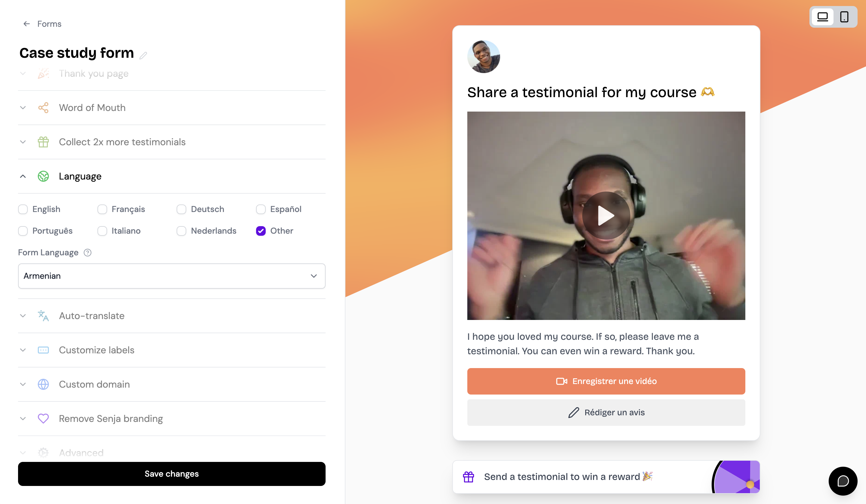The image size is (866, 504).
Task: Click the pencil icon on Rédiger un avis
Action: pyautogui.click(x=574, y=412)
